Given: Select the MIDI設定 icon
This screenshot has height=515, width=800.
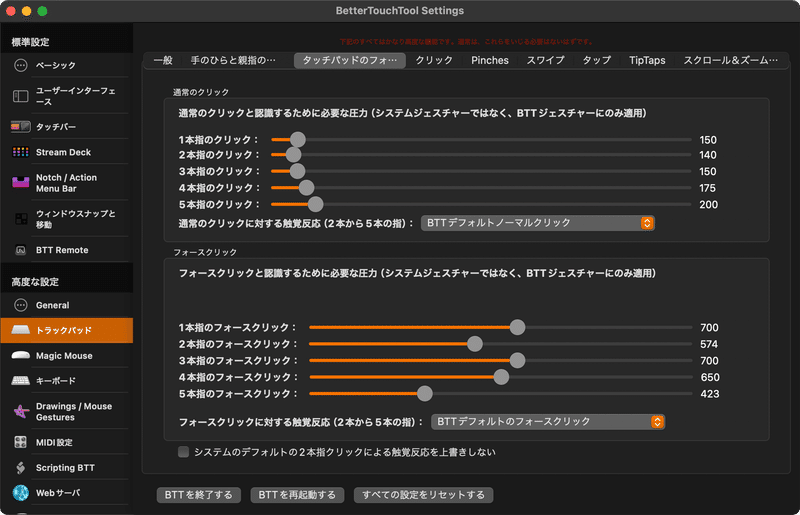Looking at the screenshot, I should [20, 442].
